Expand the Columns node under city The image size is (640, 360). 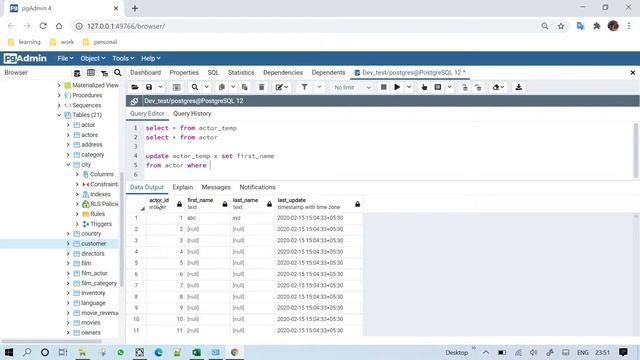coord(77,175)
